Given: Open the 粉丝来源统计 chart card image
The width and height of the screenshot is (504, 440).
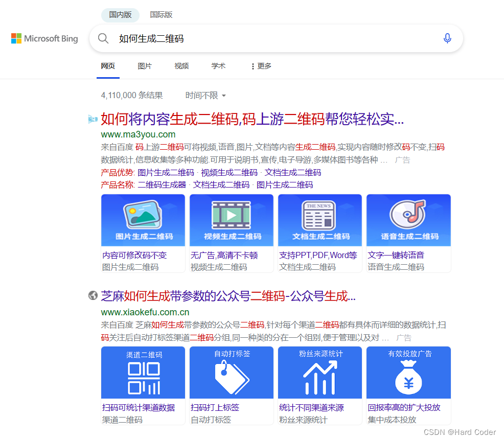Looking at the screenshot, I should point(320,373).
